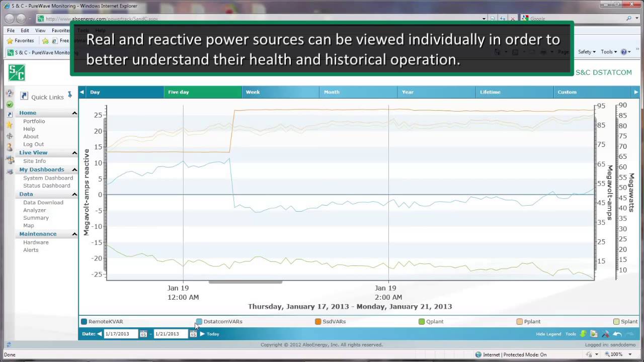Open the IE Tools command bar dropdown

608,52
